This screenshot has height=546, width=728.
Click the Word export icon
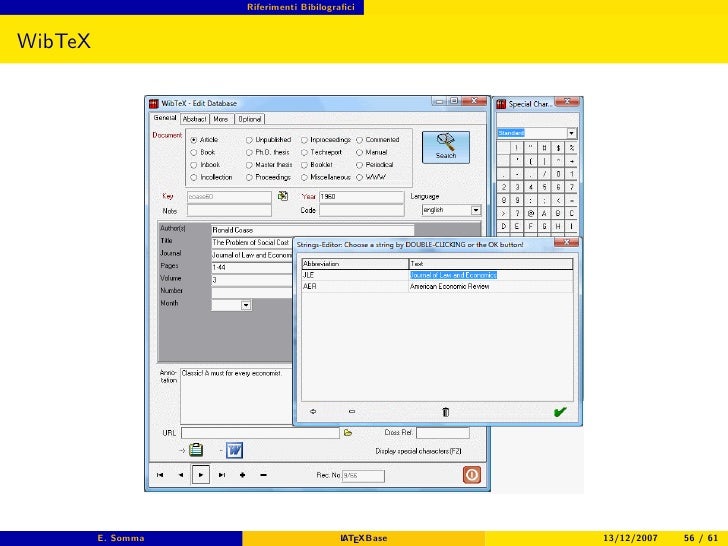click(x=234, y=450)
